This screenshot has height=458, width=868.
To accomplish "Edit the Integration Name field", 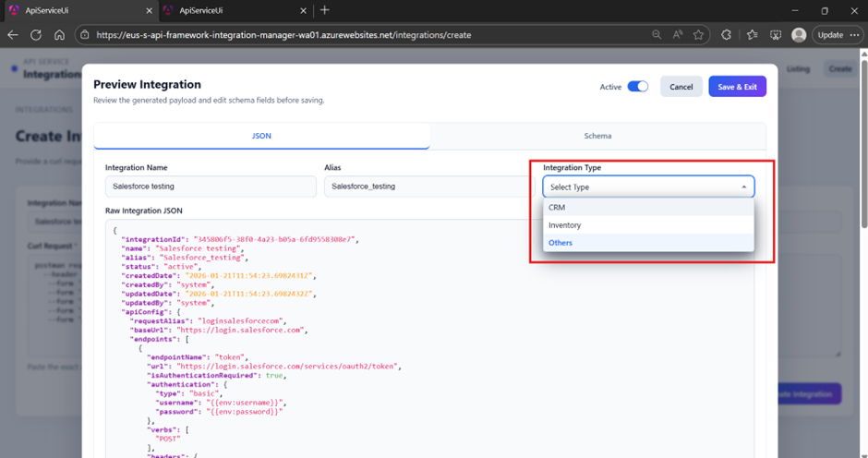I will 211,187.
